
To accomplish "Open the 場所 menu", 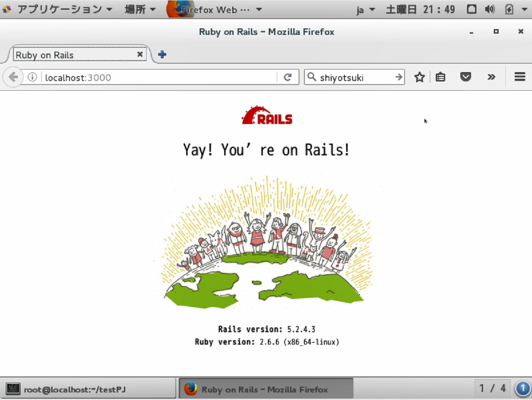I will point(140,9).
